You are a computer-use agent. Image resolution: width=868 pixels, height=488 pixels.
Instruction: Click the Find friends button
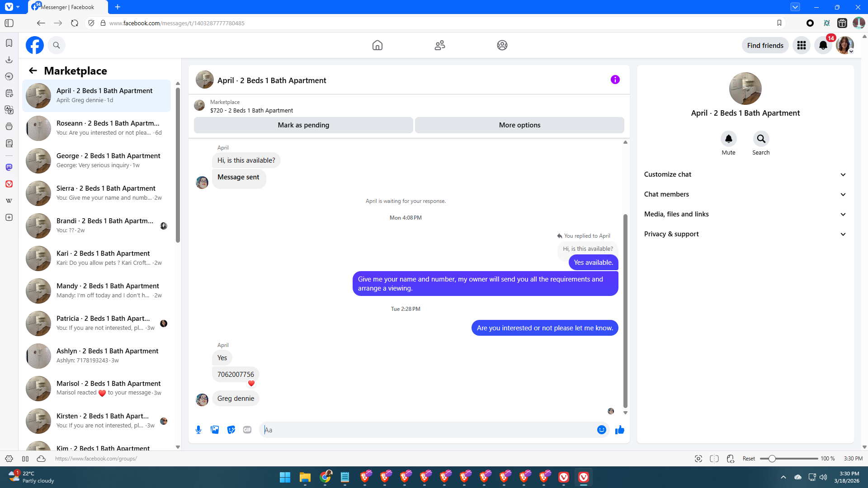[765, 45]
